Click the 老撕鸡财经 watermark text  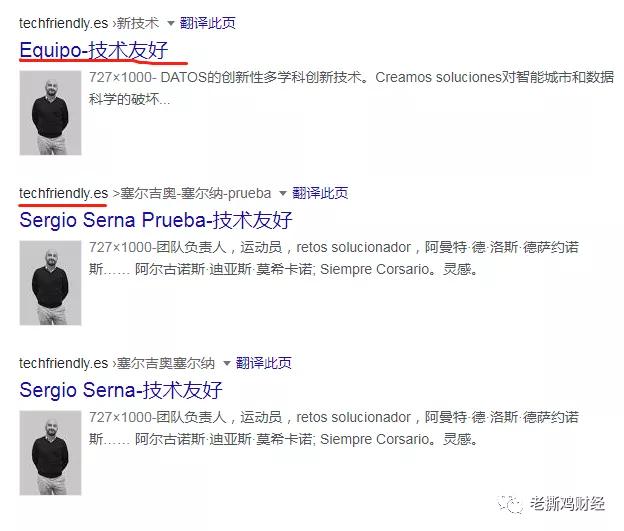[567, 504]
